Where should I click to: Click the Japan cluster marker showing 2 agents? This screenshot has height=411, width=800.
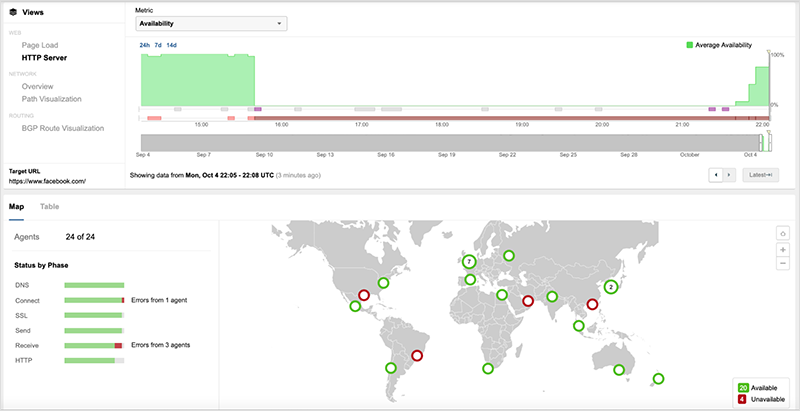click(611, 286)
